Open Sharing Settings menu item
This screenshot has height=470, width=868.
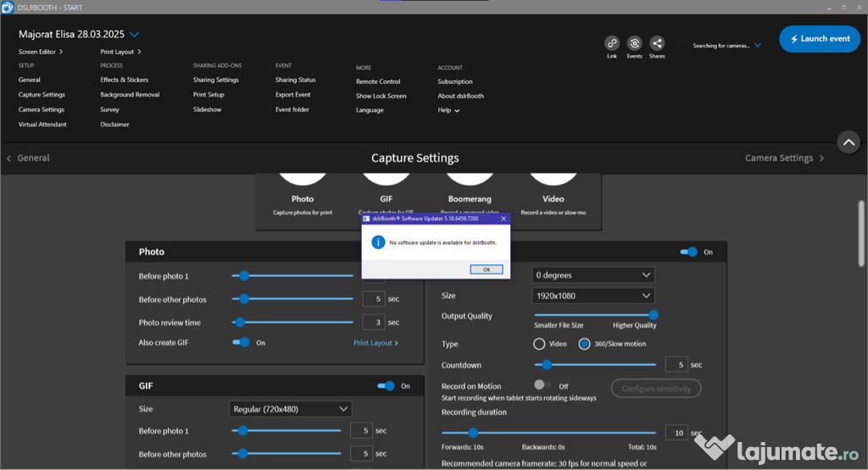(216, 80)
